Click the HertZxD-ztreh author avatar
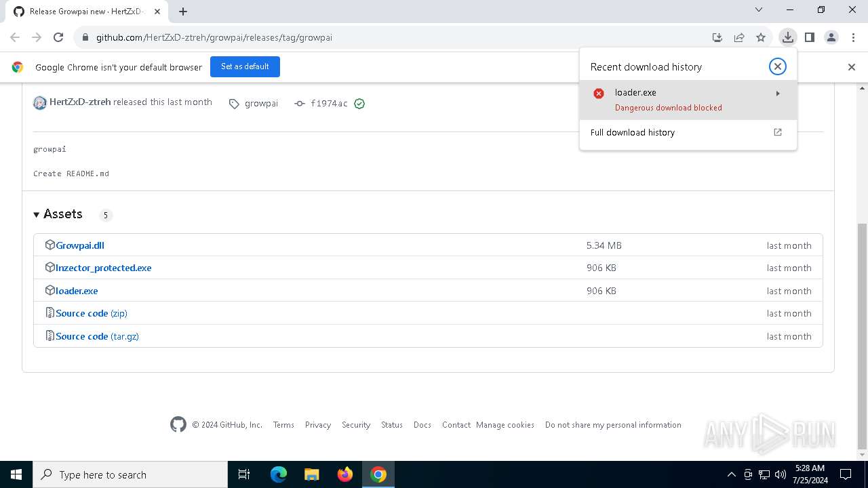868x488 pixels. pyautogui.click(x=40, y=103)
